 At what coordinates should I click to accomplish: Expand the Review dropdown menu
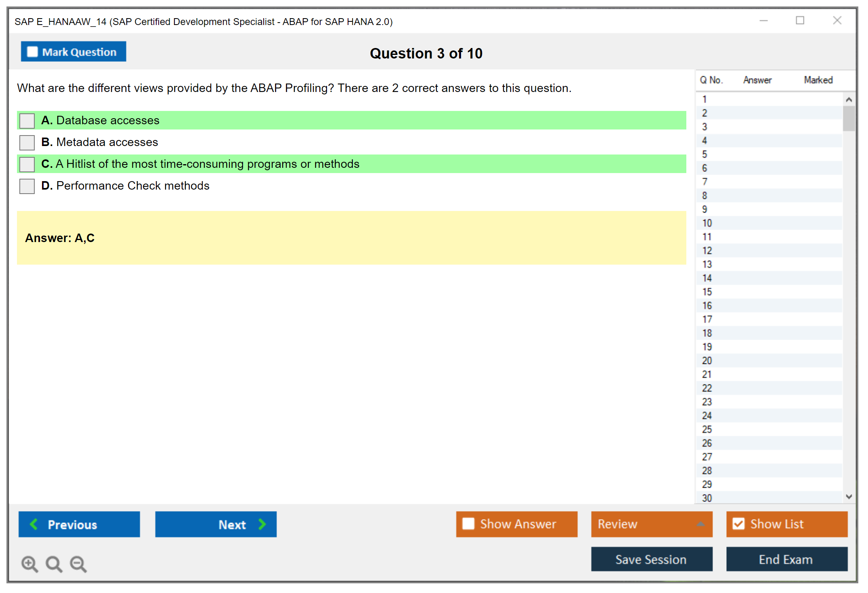click(x=700, y=524)
